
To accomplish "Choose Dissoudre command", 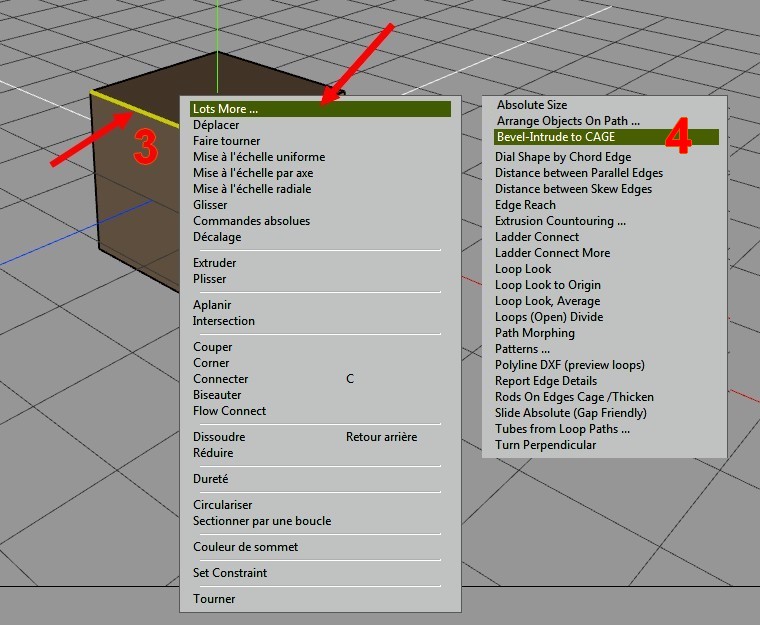I will tap(219, 437).
